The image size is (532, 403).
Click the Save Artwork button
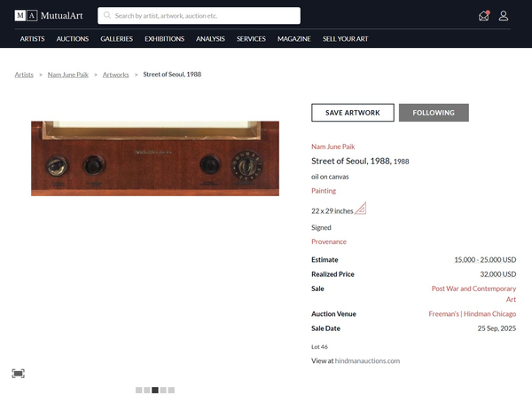(x=353, y=113)
